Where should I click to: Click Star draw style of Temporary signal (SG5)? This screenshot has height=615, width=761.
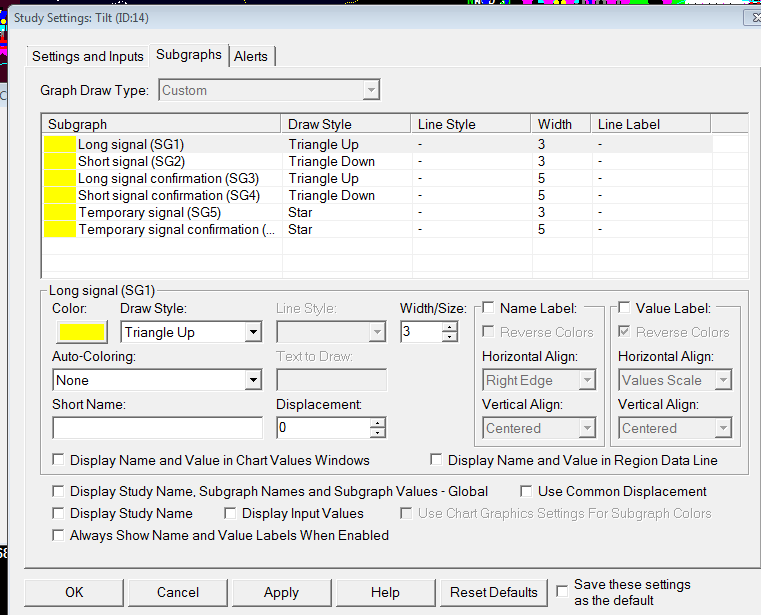tap(300, 212)
